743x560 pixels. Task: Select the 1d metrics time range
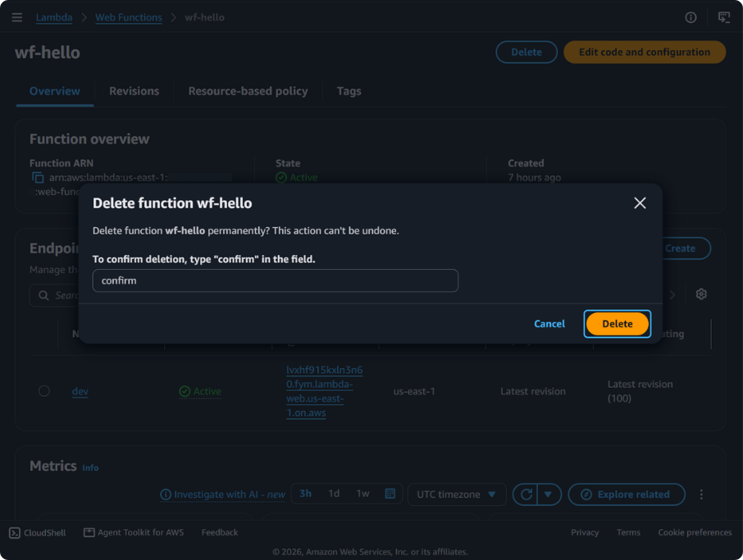[334, 494]
